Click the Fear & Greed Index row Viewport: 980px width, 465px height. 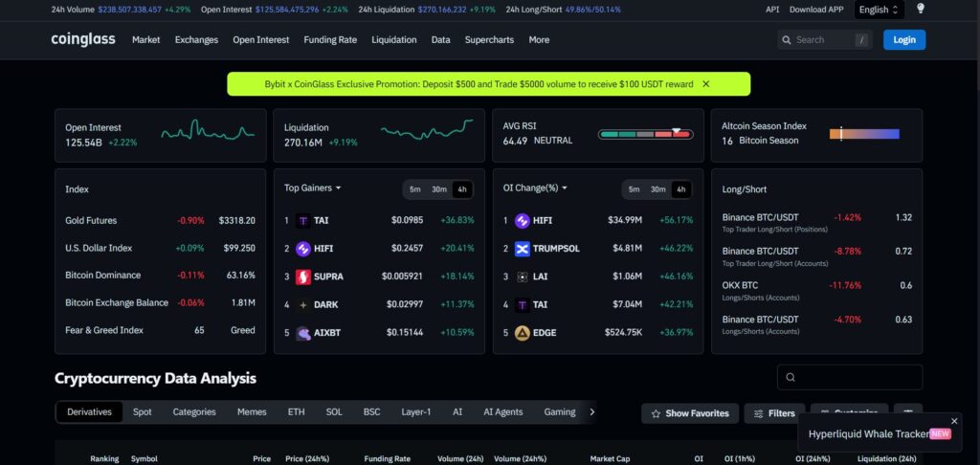coord(160,330)
